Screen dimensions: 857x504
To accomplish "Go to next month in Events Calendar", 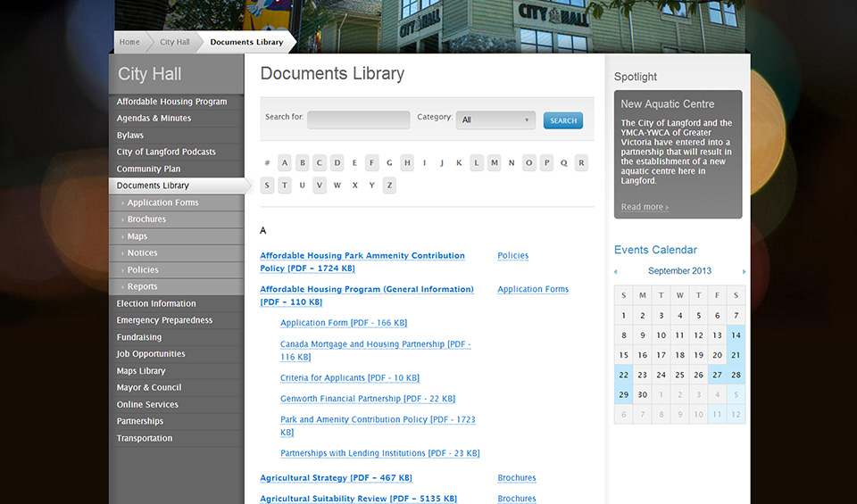I will (744, 271).
